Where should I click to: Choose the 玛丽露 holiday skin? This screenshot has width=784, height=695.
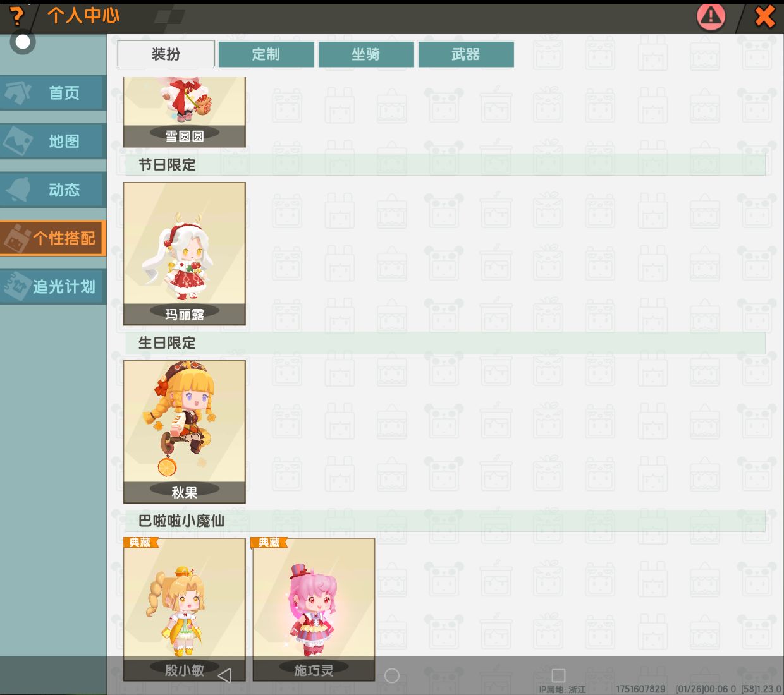(x=184, y=253)
